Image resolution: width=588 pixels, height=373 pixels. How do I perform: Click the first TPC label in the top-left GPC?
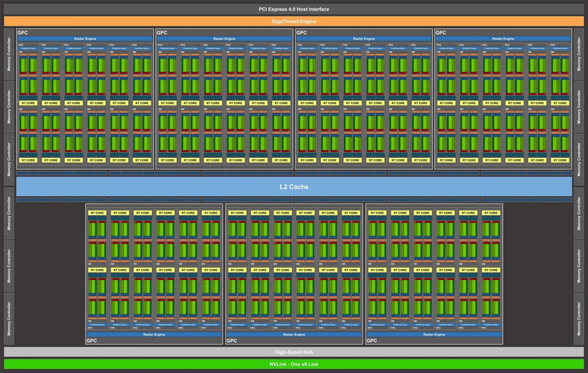[21, 45]
